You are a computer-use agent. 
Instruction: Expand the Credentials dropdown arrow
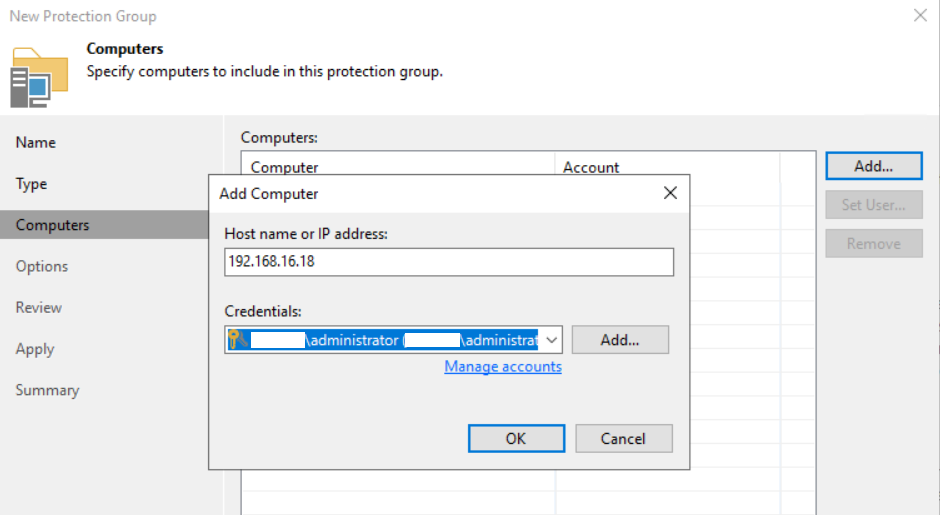(552, 340)
